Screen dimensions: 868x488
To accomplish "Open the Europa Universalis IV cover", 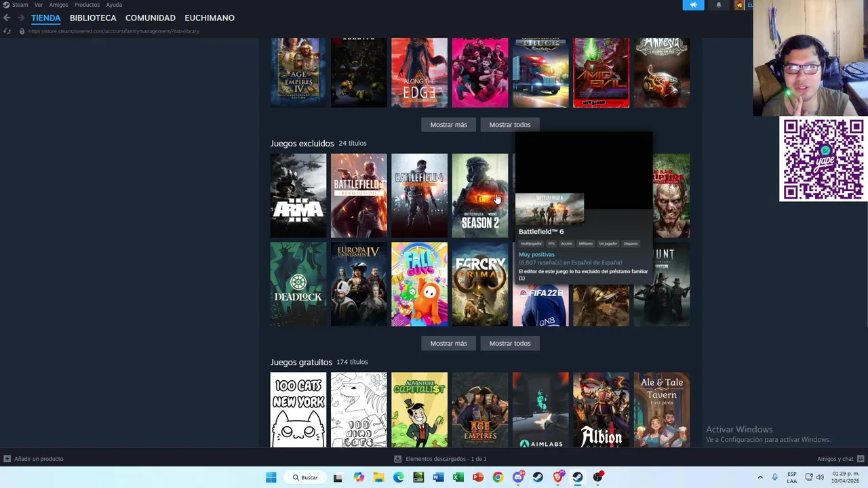I will tap(359, 284).
